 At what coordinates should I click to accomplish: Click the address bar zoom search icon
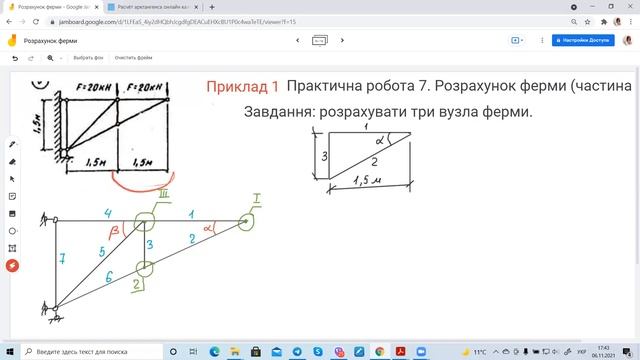click(574, 22)
